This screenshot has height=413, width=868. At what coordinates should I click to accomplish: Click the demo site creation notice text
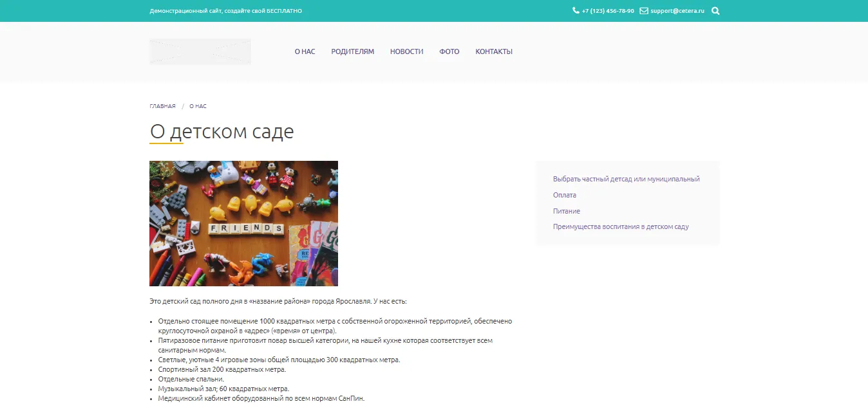[225, 11]
